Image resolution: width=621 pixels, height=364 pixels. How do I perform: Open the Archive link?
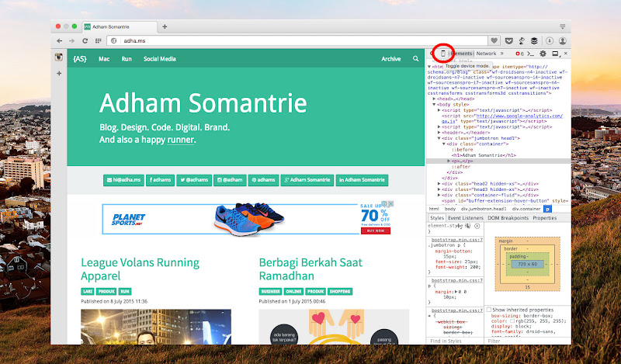(391, 59)
